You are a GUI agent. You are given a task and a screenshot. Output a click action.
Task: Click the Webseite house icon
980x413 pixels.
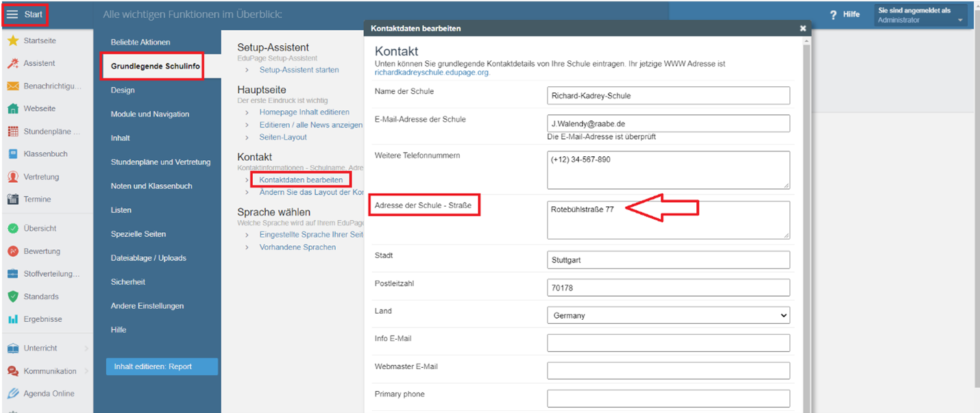point(12,109)
